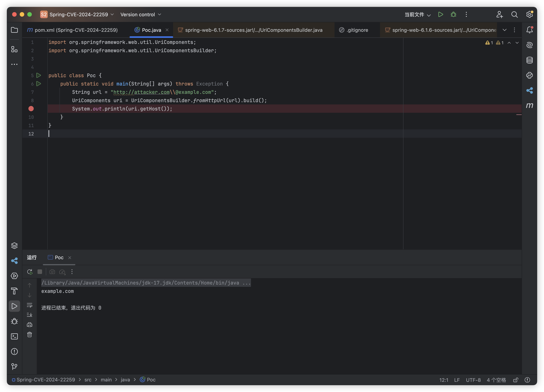Open the Debug bug tool window
Image resolution: width=544 pixels, height=392 pixels.
(14, 321)
